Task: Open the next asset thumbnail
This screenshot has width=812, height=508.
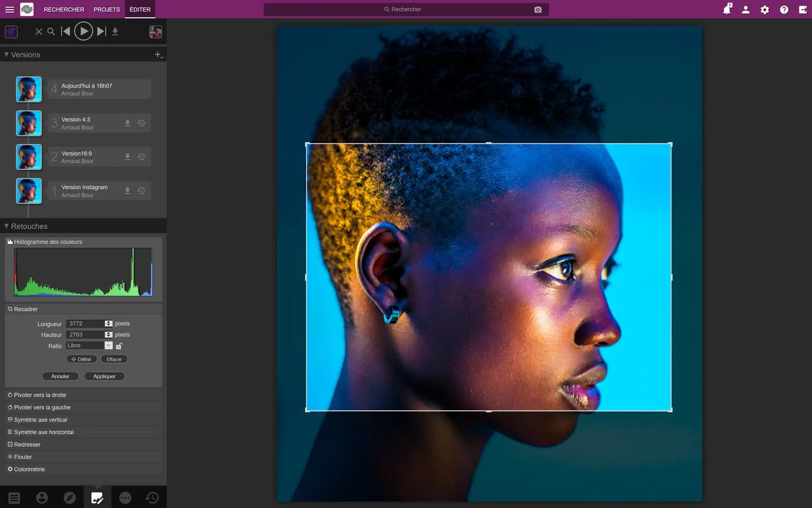Action: pos(155,31)
